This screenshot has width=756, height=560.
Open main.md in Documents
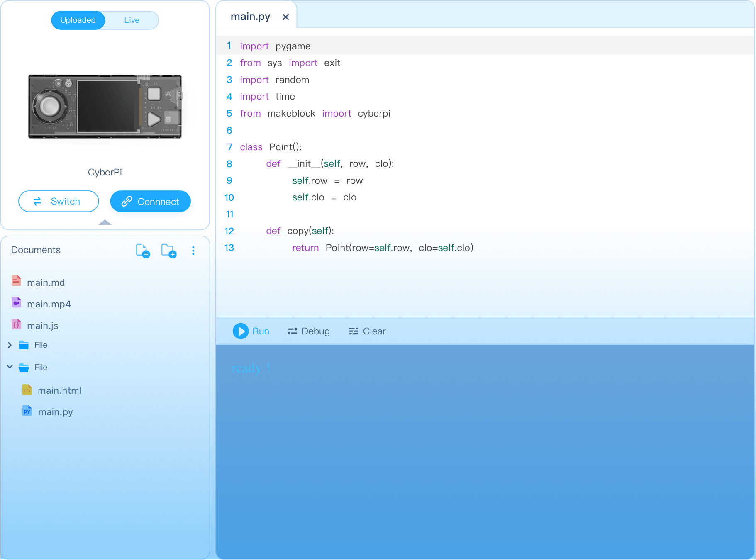46,282
